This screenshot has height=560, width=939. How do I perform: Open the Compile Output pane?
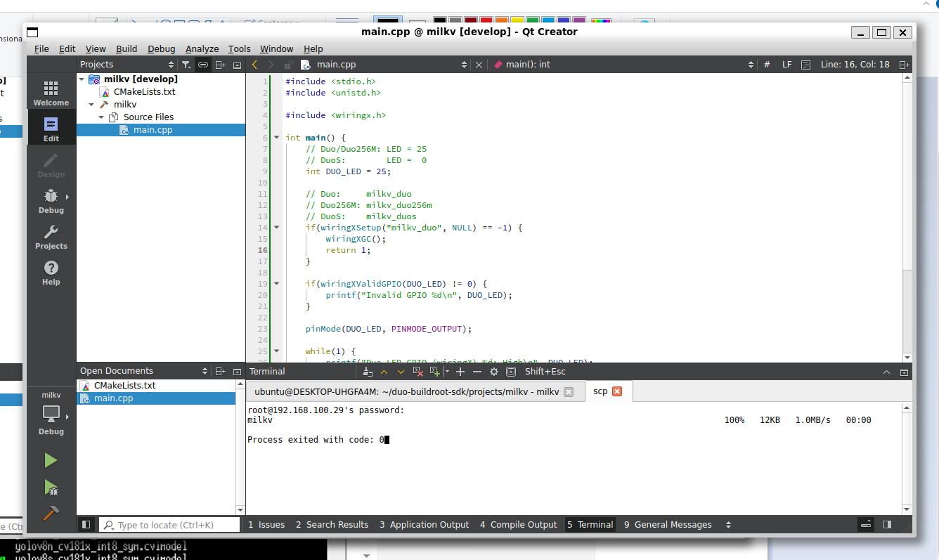point(518,525)
